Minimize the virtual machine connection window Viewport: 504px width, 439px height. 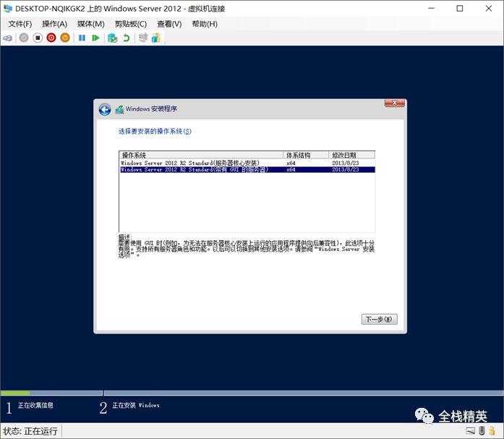432,9
